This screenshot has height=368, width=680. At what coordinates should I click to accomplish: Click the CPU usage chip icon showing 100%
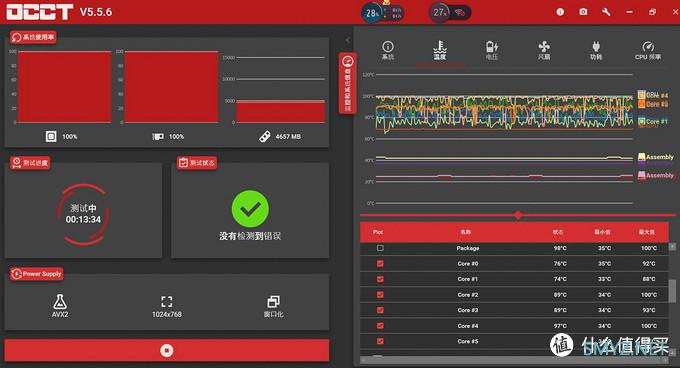[x=51, y=137]
